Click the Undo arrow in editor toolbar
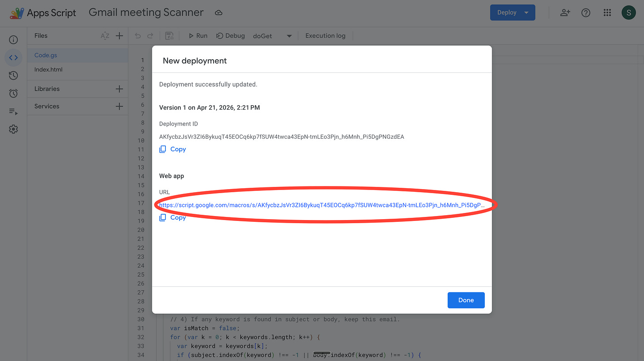 138,36
